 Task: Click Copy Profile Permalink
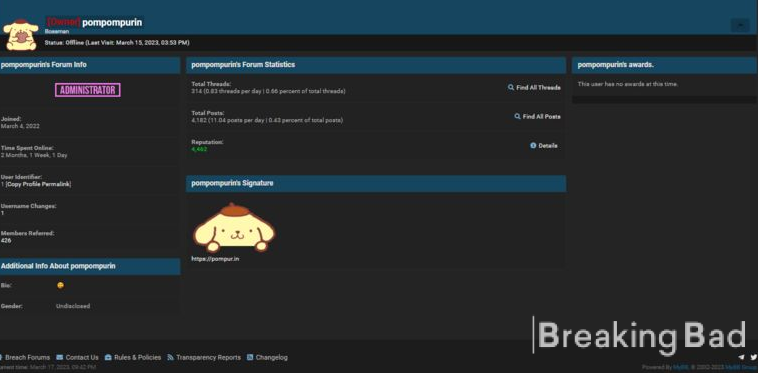point(38,184)
